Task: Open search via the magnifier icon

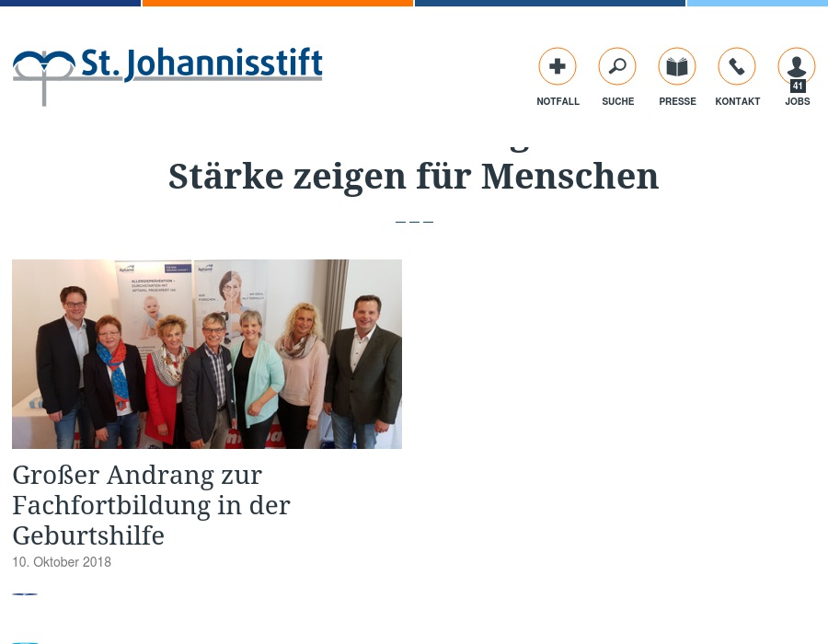Action: click(617, 66)
